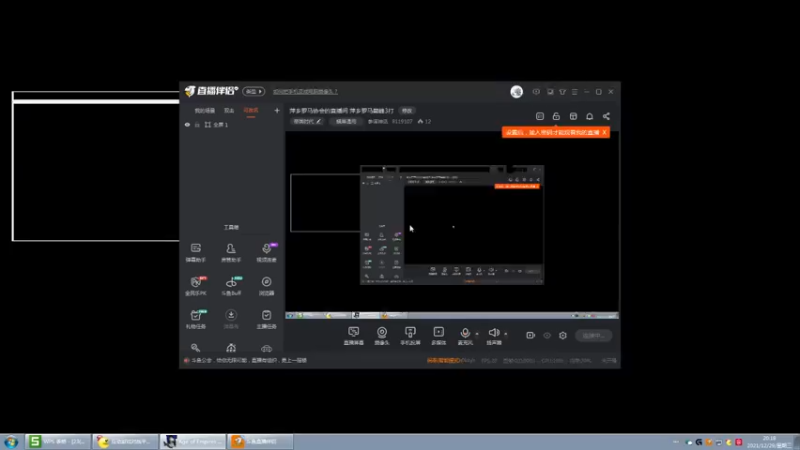Click the taskbar clock

click(769, 442)
